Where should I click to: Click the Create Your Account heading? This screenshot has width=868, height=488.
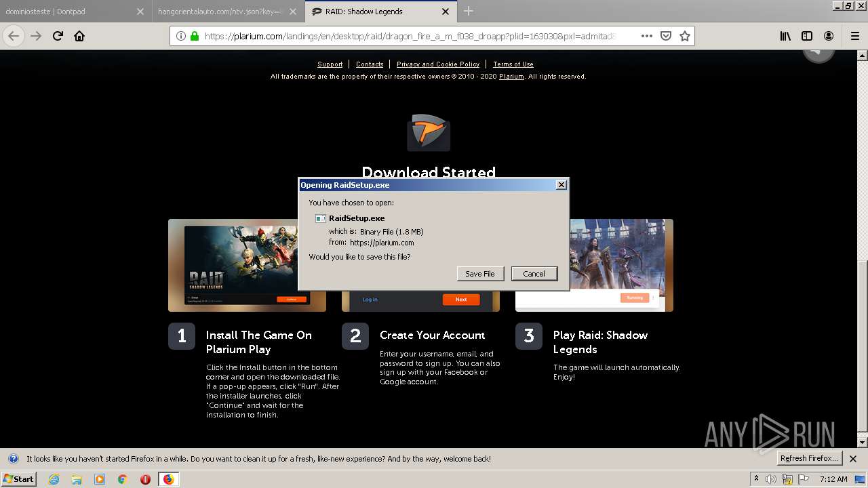coord(432,335)
